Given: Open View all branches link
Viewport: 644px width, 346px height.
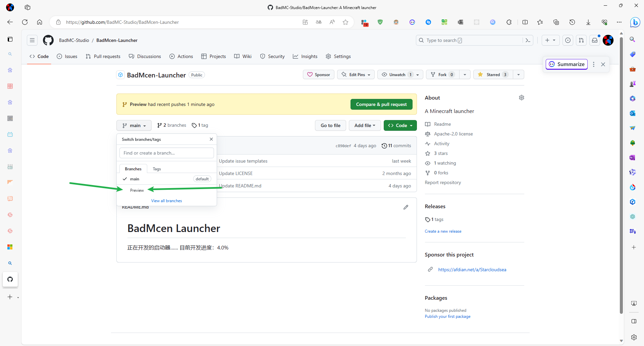Looking at the screenshot, I should (167, 201).
